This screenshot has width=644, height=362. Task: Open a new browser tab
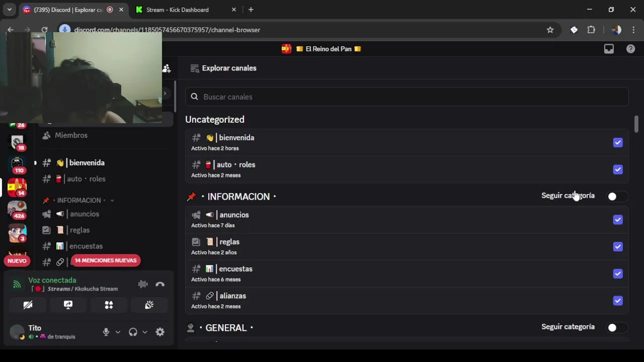click(x=251, y=10)
